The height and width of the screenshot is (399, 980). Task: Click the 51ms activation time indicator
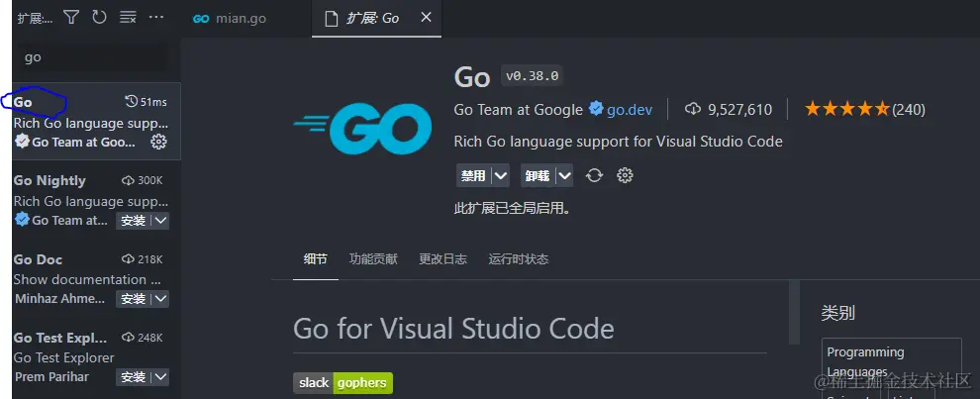click(146, 102)
